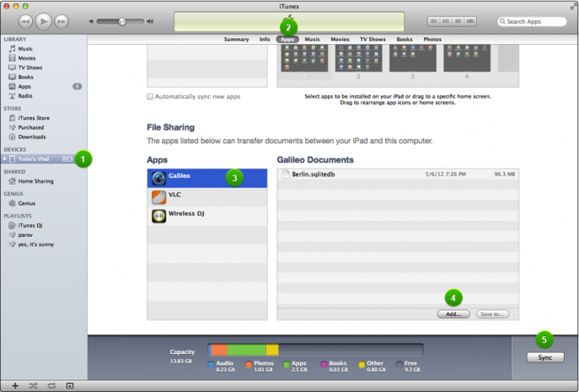Switch to list view button
579x392 pixels.
(x=434, y=21)
